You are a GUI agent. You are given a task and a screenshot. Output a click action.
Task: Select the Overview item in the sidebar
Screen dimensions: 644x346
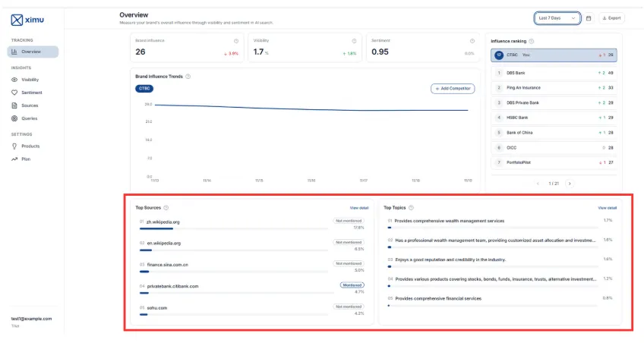point(33,52)
